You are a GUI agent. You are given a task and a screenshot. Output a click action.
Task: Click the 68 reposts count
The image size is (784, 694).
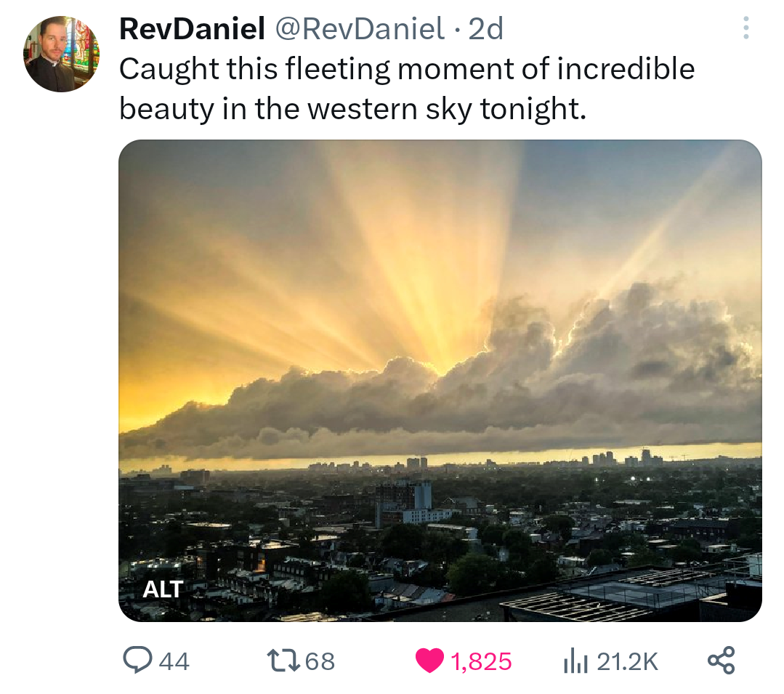(x=320, y=661)
